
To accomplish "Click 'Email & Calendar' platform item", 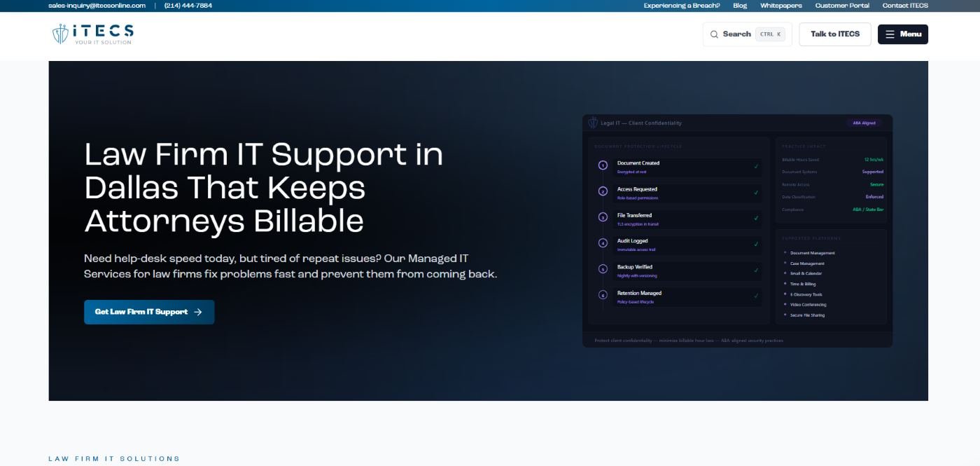I will [x=806, y=274].
